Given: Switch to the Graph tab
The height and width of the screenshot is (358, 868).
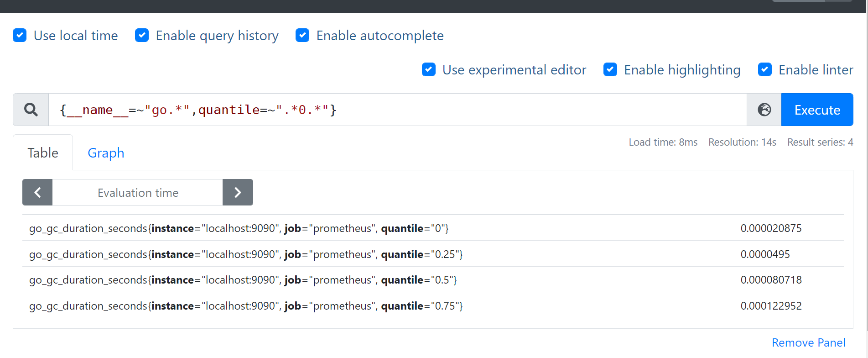Looking at the screenshot, I should (x=106, y=153).
